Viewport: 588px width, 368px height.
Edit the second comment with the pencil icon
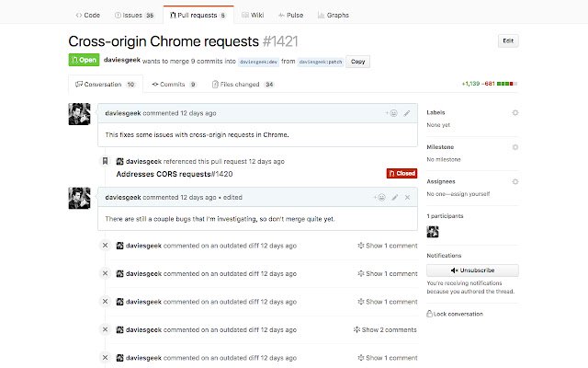[395, 197]
